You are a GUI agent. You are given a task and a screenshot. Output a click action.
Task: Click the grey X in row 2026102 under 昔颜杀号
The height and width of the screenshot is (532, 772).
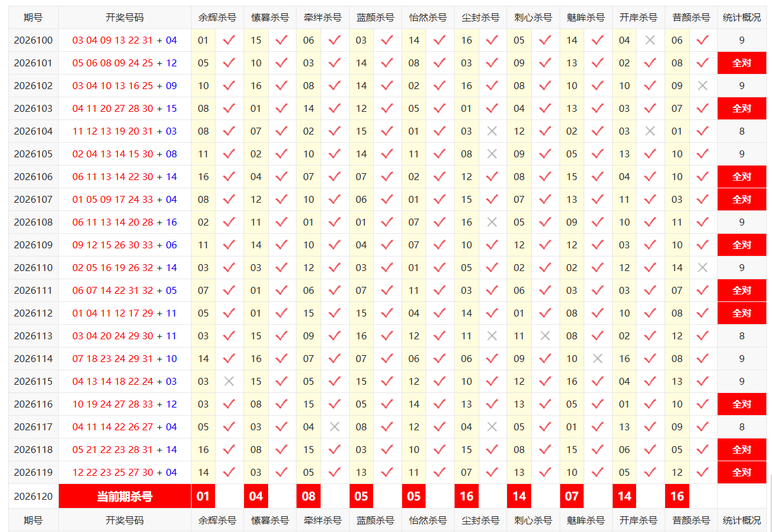click(x=702, y=86)
